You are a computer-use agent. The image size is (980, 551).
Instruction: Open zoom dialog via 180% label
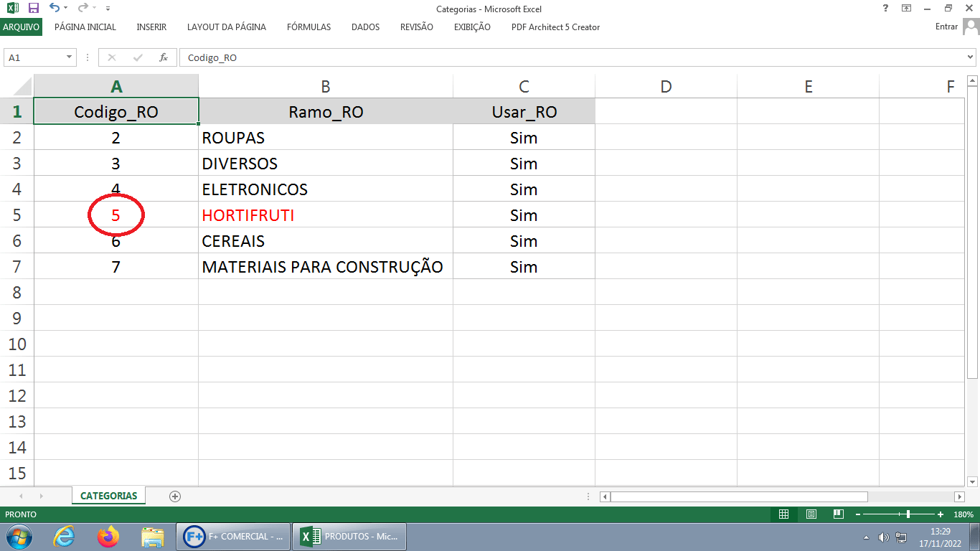tap(963, 514)
